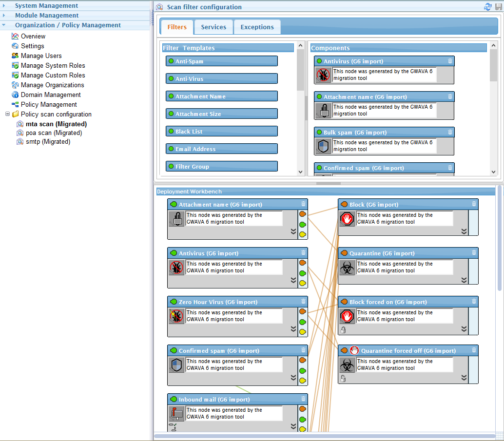Click yellow output connector on Zero Hour Virus node
Screen dimensions: 504x441
click(303, 332)
